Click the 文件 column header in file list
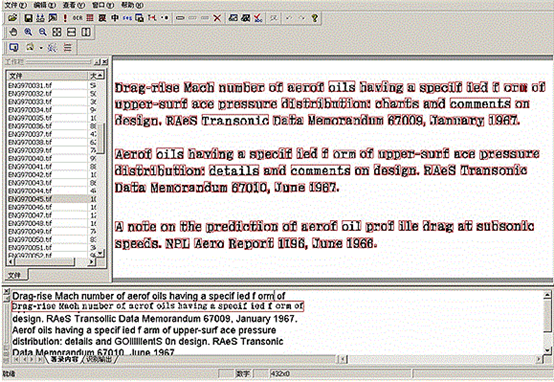 (47, 76)
